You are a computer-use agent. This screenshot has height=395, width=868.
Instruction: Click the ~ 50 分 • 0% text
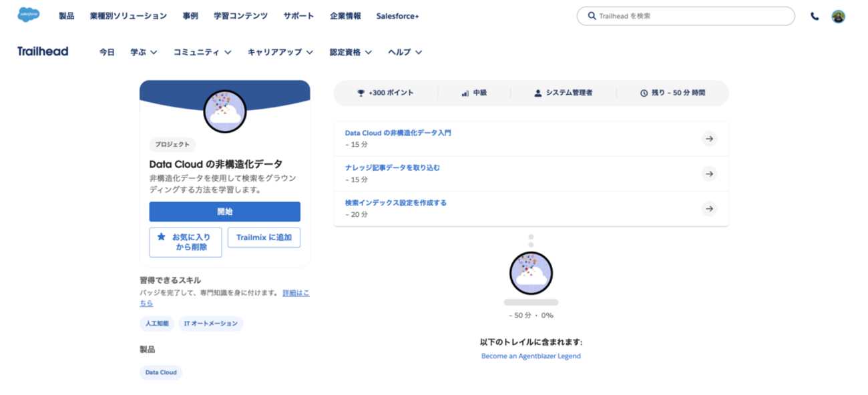click(x=531, y=316)
